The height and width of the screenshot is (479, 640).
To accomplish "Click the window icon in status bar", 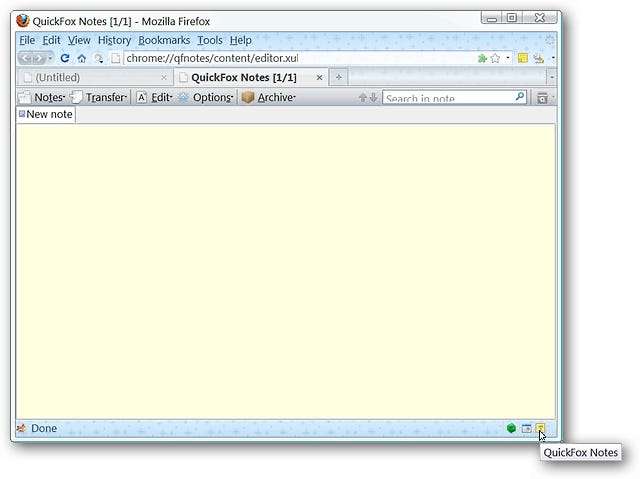I will pos(527,428).
